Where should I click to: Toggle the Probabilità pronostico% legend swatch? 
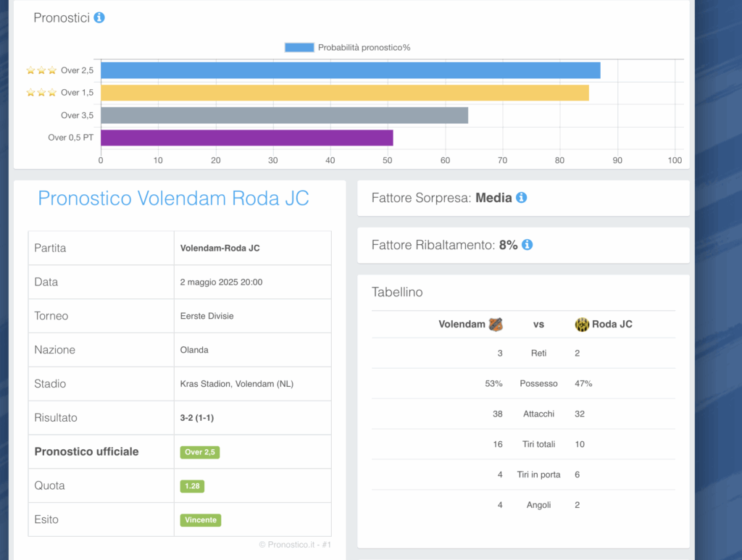[x=299, y=47]
